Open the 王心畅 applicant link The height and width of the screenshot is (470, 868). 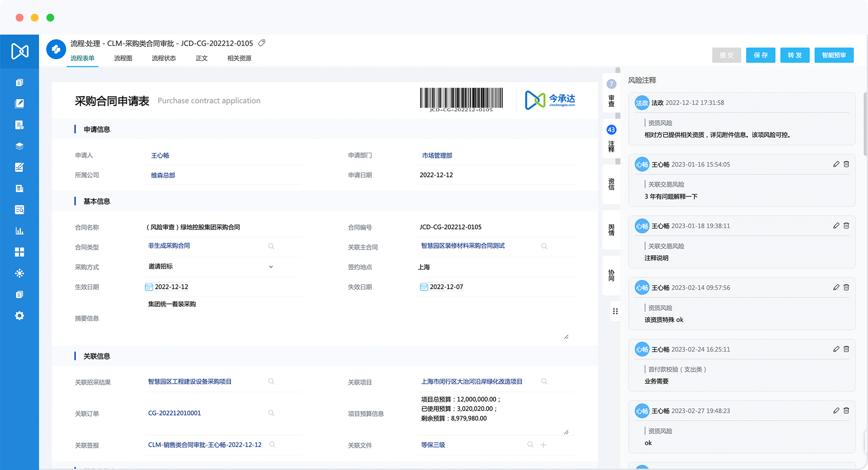(160, 155)
